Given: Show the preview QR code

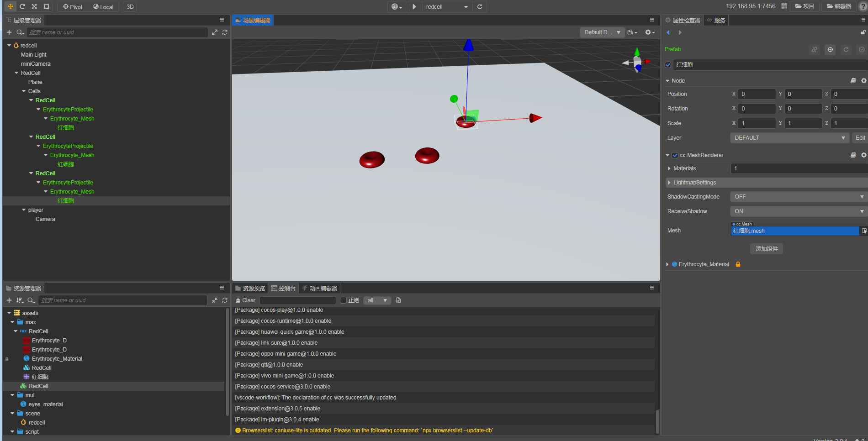Looking at the screenshot, I should coord(784,6).
